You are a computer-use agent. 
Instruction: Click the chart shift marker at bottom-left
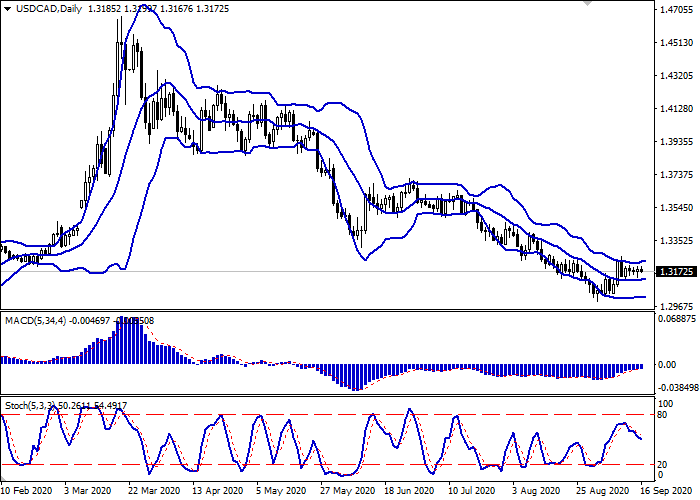4,481
